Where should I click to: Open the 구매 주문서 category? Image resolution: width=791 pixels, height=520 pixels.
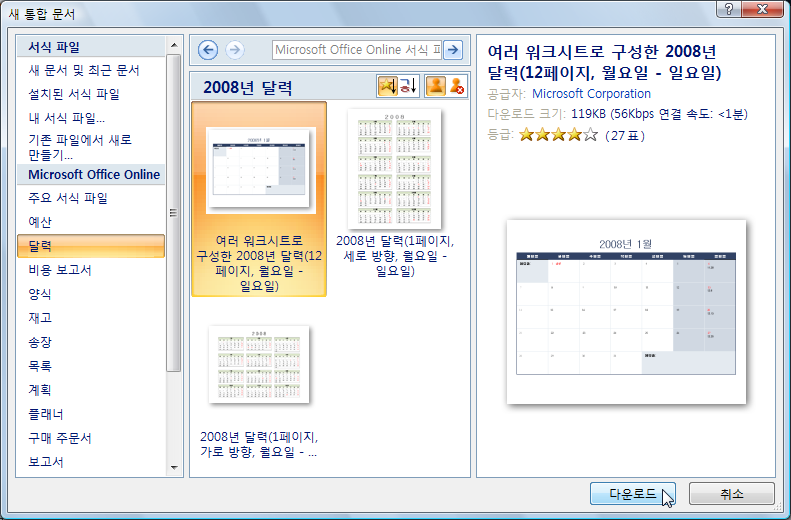[60, 438]
